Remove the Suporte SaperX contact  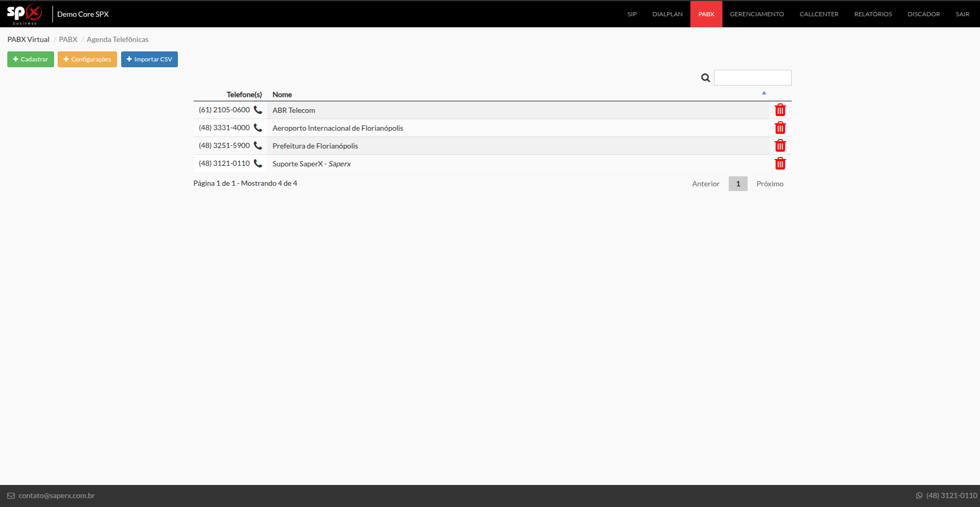tap(780, 164)
